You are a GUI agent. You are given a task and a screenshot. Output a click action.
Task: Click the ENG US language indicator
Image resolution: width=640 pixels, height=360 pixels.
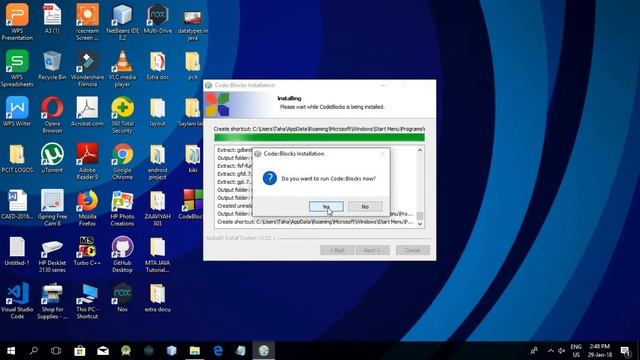pyautogui.click(x=576, y=351)
